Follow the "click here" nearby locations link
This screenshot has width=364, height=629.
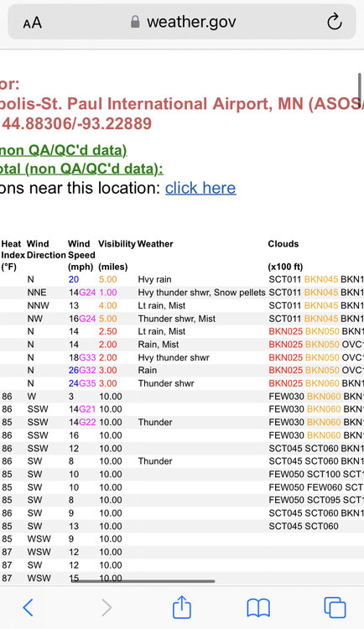coord(200,188)
